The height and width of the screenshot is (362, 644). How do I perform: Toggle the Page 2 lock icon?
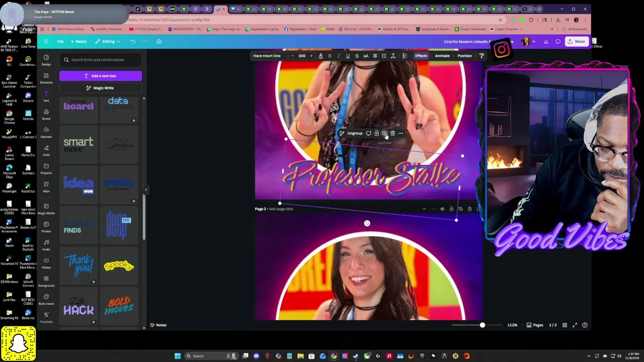pos(451,209)
